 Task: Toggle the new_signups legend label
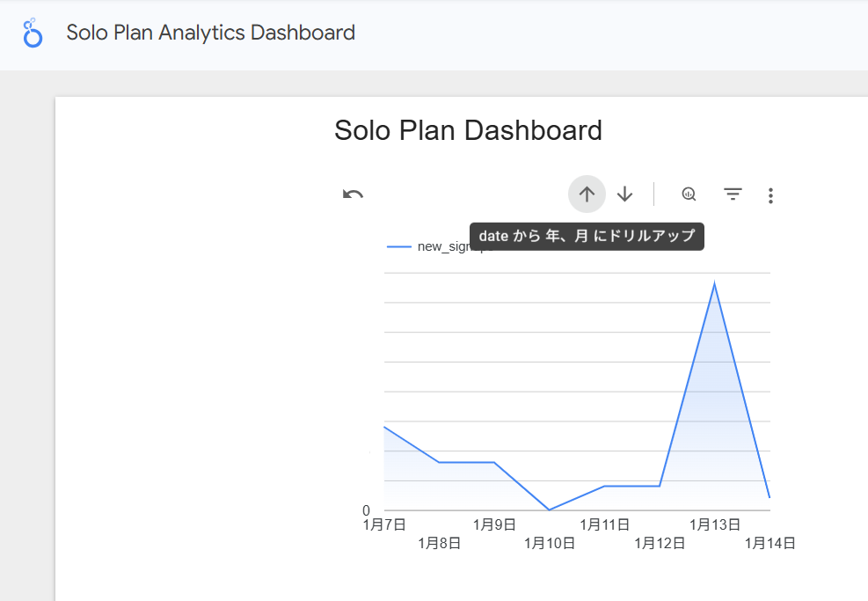pos(442,247)
